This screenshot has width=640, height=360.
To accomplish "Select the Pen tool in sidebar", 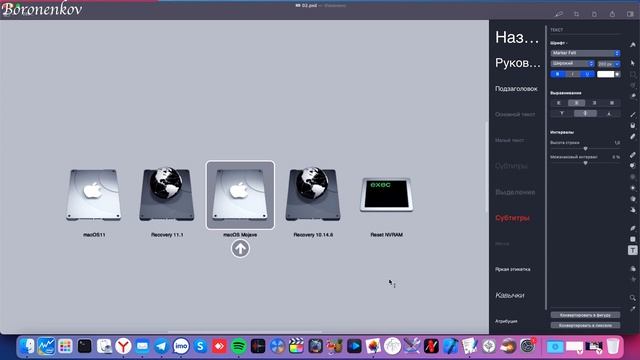I will tap(633, 228).
